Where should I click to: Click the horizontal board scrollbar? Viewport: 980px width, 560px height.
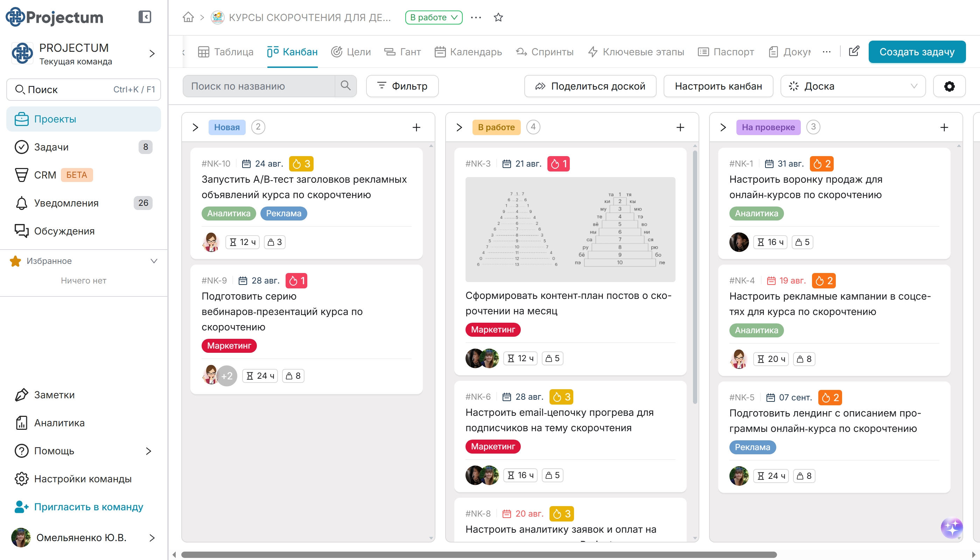tap(478, 555)
